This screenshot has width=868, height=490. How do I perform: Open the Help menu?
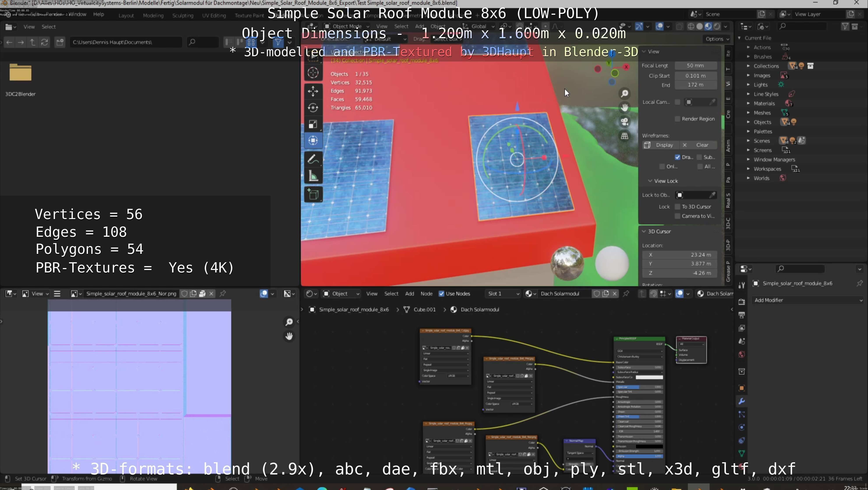tap(98, 14)
